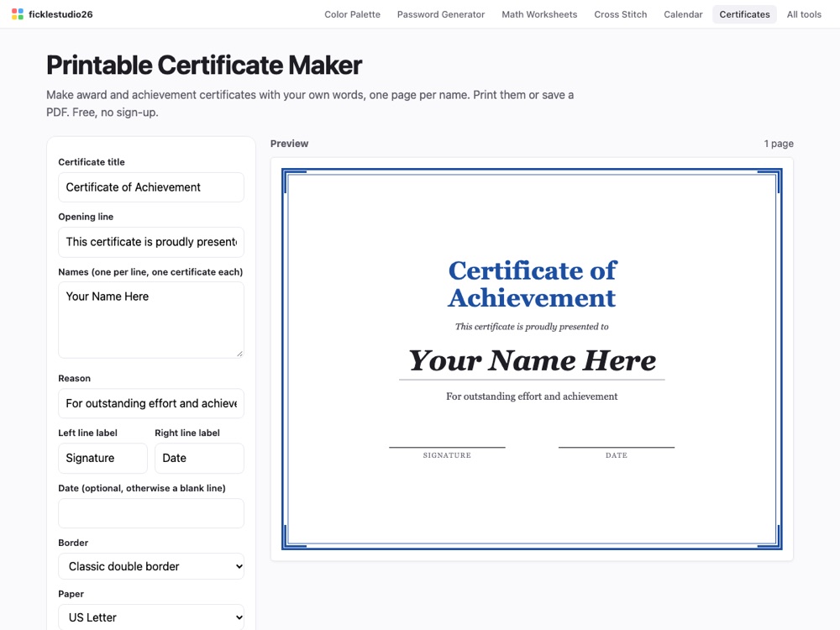Open the Calendar tool
Viewport: 840px width, 630px height.
(683, 14)
